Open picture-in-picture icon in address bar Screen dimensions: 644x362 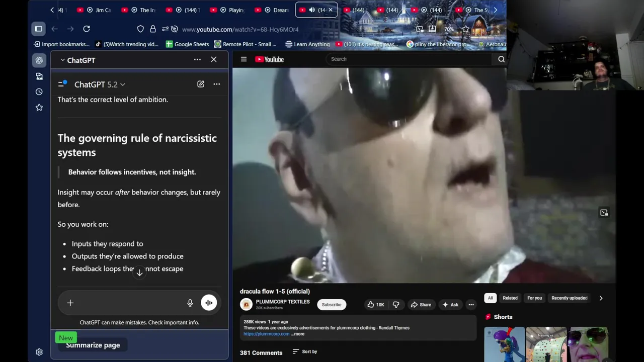tap(420, 29)
